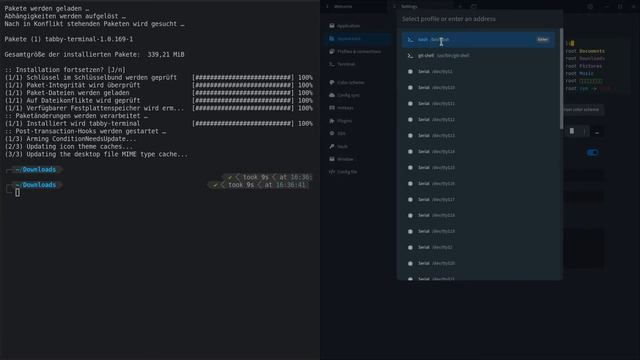640x360 pixels.
Task: Click '(1/3) Arming ConditionNeedsUpdate...' line in terminal
Action: click(x=70, y=139)
